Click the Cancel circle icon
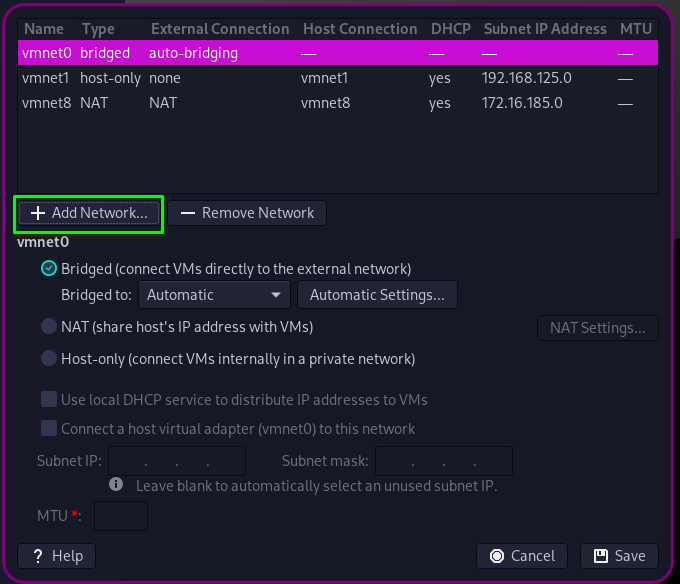The image size is (680, 584). [x=497, y=556]
